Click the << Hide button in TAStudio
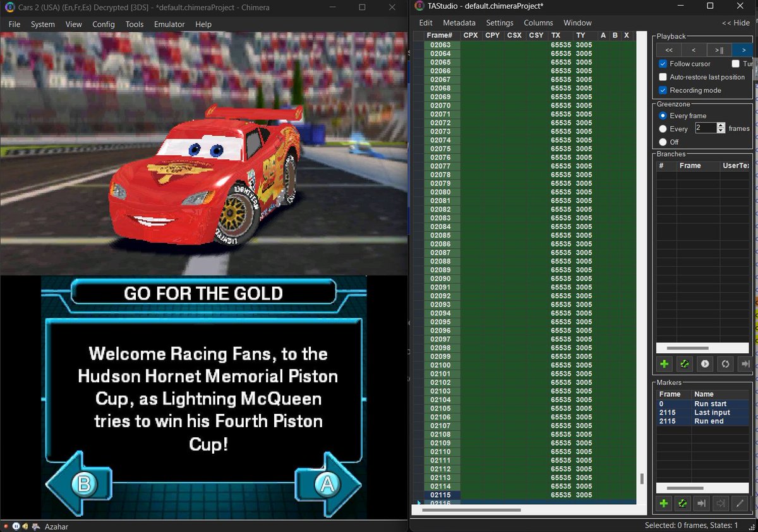This screenshot has height=532, width=758. point(736,23)
